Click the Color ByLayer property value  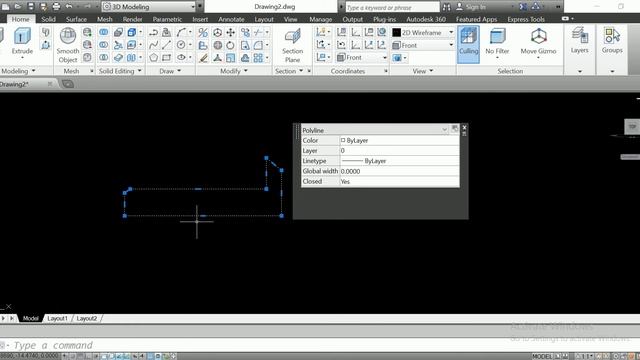400,140
